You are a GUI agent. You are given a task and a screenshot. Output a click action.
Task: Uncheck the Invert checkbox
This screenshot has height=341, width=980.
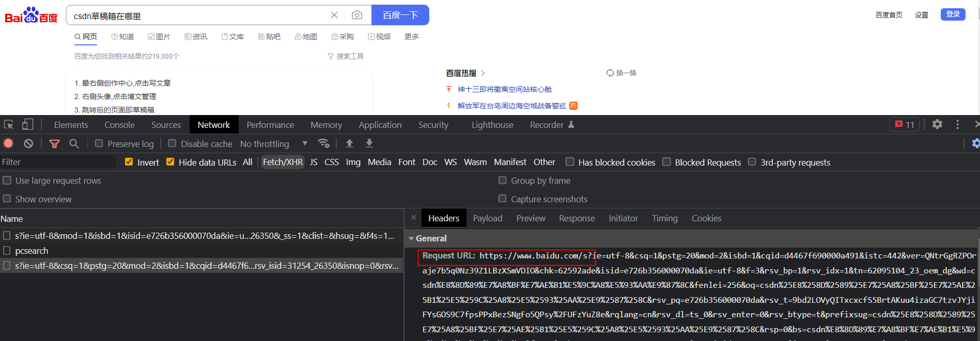coord(129,162)
